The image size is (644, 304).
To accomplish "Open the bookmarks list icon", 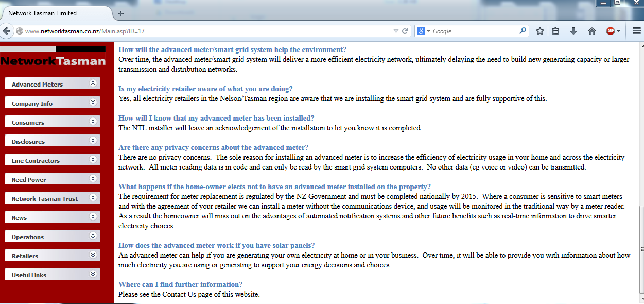I will coord(555,31).
